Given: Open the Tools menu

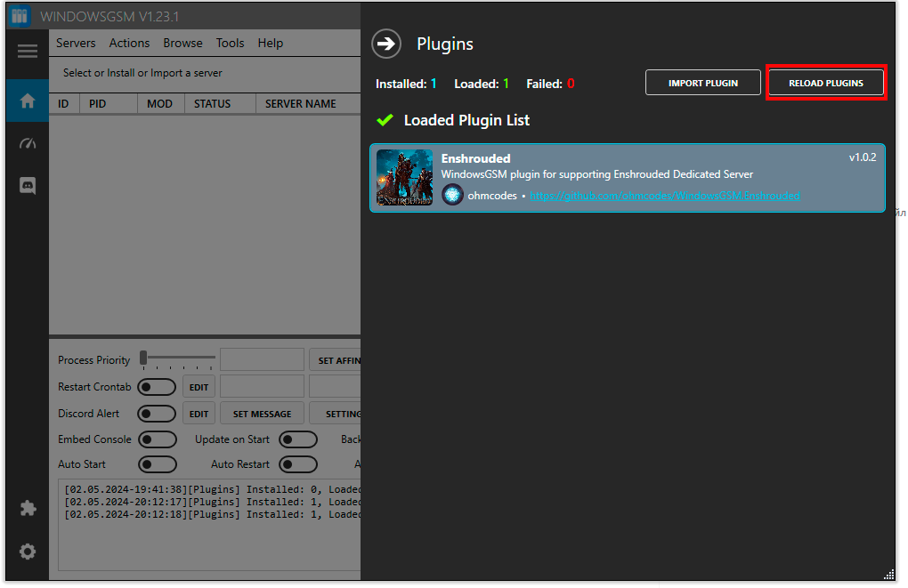Looking at the screenshot, I should (x=230, y=43).
